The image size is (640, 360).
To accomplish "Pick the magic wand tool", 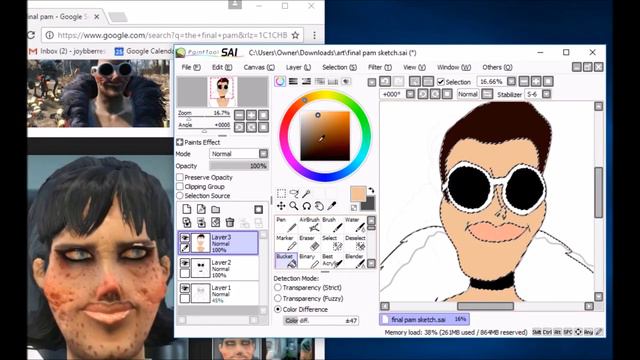I will (x=306, y=193).
